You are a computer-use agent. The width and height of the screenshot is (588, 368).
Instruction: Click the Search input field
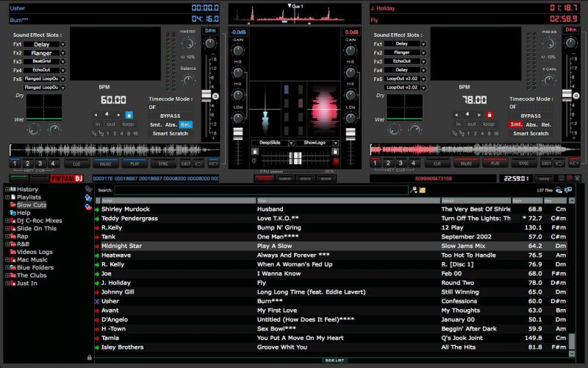point(261,190)
